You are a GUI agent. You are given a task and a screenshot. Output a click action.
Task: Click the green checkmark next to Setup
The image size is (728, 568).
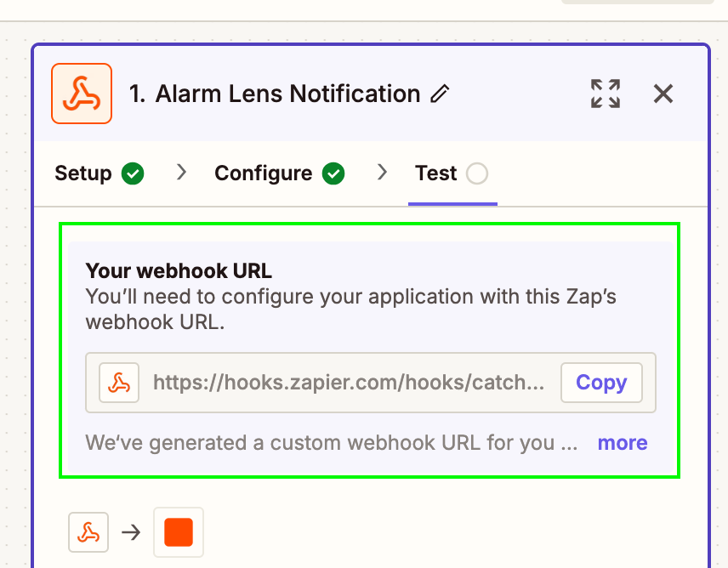[x=133, y=173]
